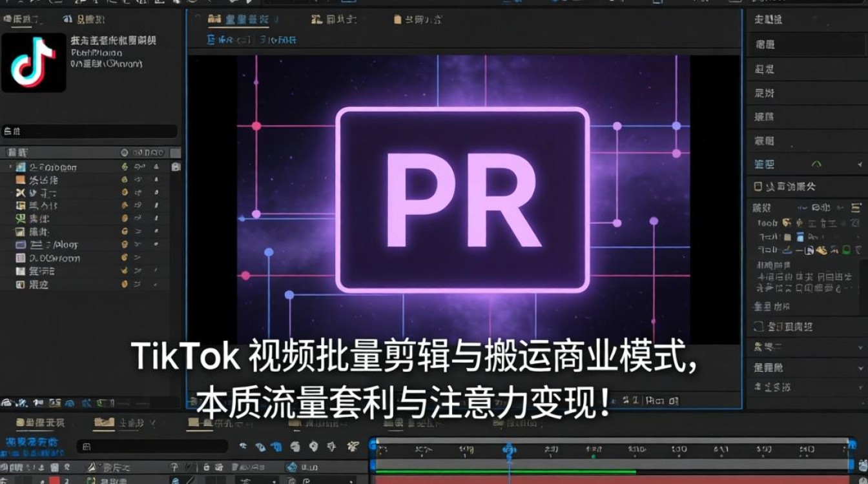Open the underlined active tab above preview monitor

point(238,19)
